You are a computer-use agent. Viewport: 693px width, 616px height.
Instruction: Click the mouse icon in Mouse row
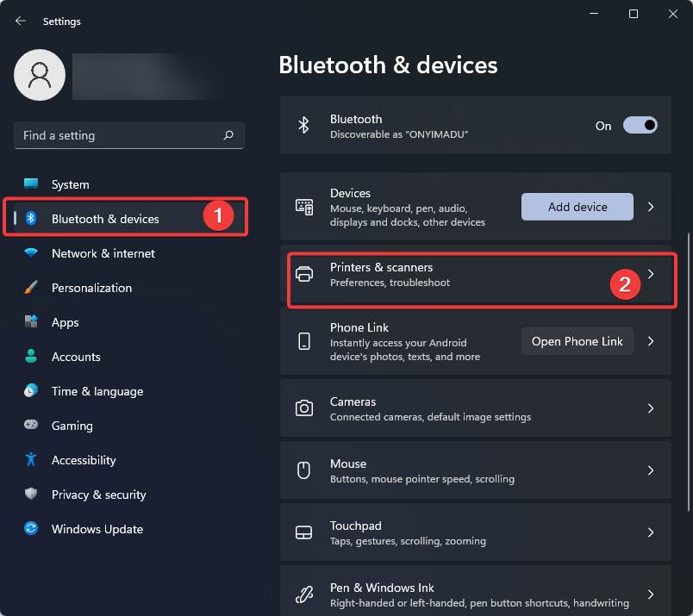coord(303,470)
